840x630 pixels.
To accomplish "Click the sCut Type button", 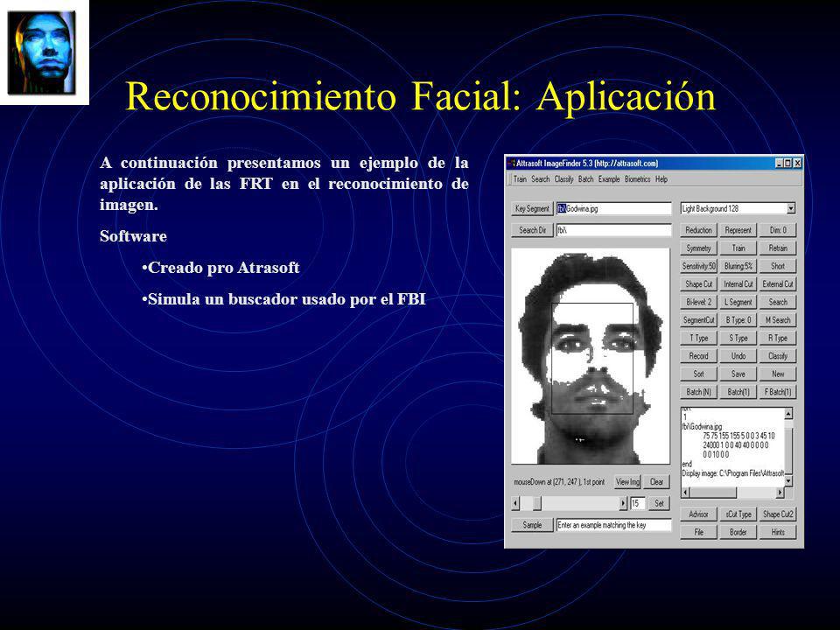I will (738, 514).
